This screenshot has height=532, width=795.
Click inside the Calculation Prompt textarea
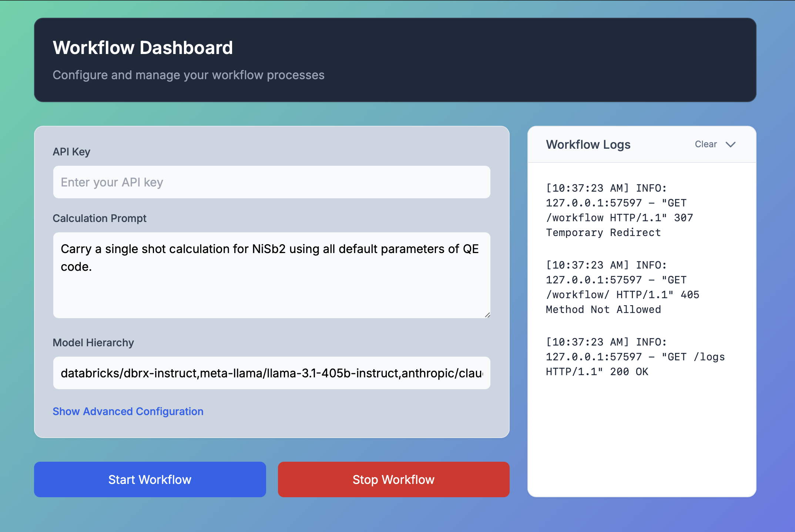click(x=272, y=289)
